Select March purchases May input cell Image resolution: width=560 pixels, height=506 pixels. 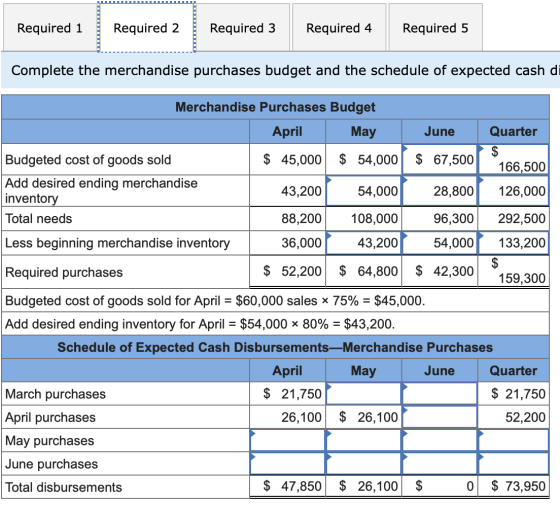[x=364, y=394]
